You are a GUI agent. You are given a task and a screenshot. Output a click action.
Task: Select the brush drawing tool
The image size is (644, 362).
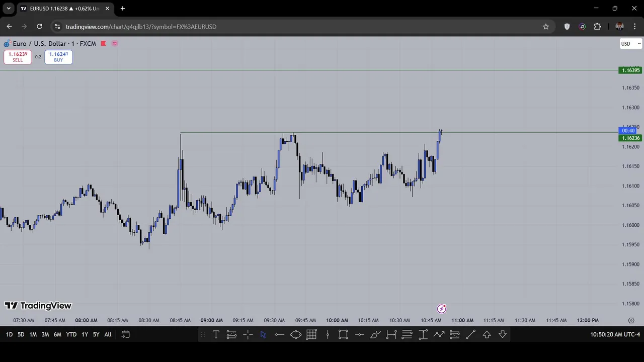click(x=375, y=334)
